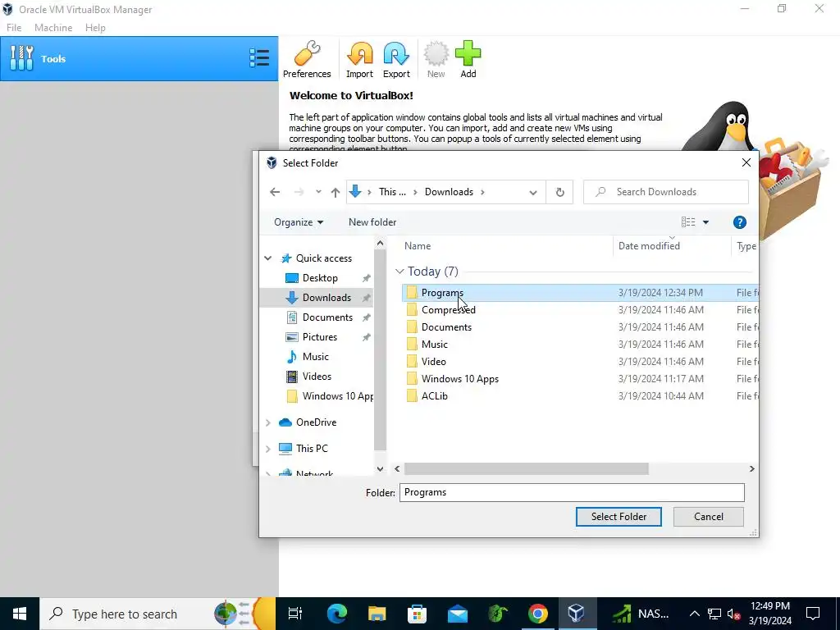
Task: Select Windows 10 Apps folder in file list
Action: click(x=580, y=378)
